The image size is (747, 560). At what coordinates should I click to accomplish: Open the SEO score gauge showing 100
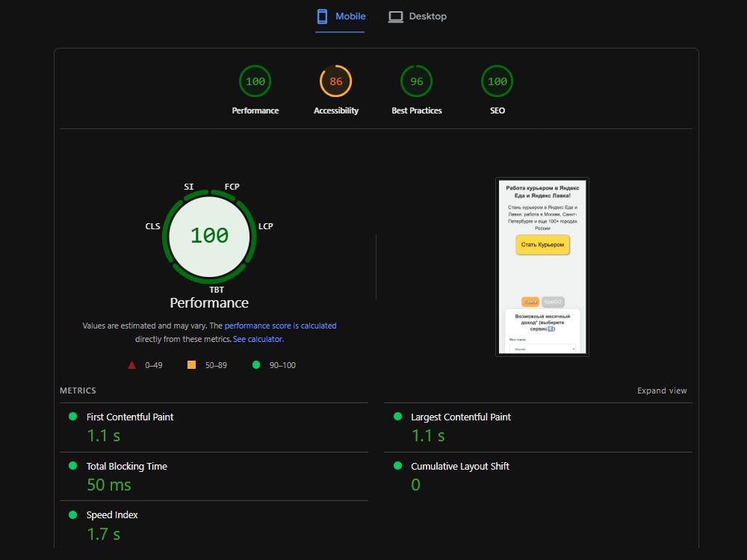pyautogui.click(x=498, y=81)
